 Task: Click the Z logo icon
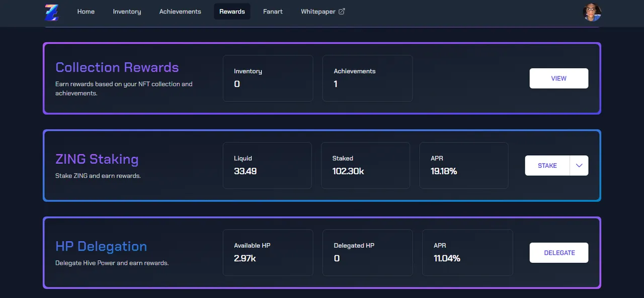tap(52, 12)
